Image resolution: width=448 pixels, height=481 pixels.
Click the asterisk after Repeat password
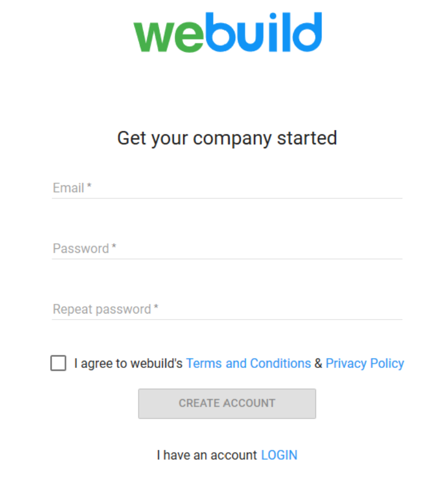point(156,307)
